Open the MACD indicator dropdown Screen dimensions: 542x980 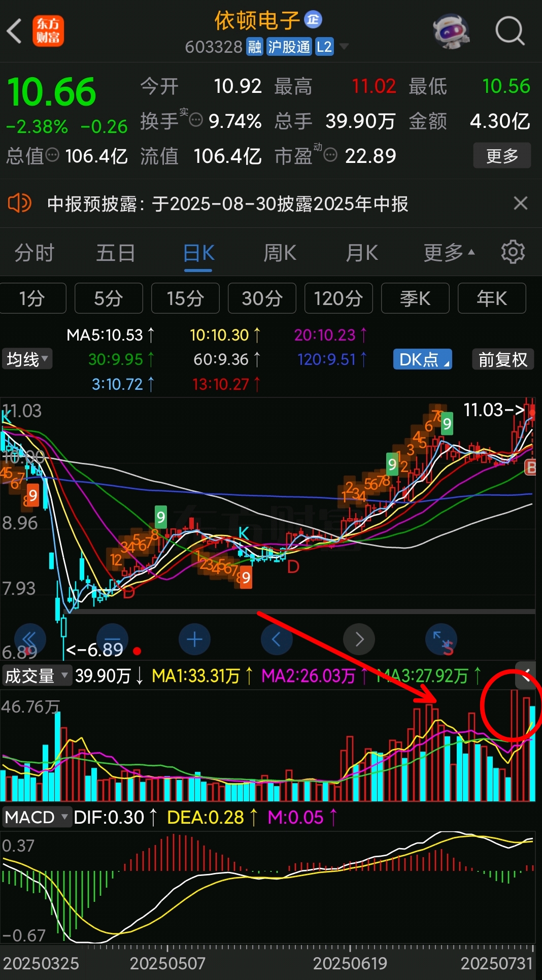[37, 817]
